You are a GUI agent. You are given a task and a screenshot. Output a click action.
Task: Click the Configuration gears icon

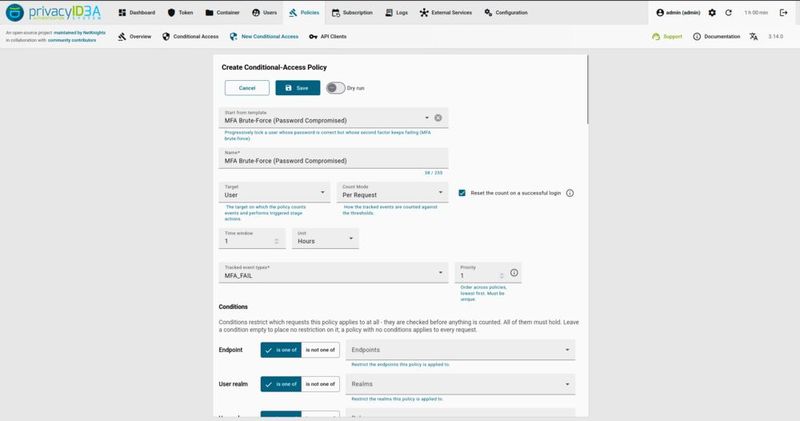[488, 13]
